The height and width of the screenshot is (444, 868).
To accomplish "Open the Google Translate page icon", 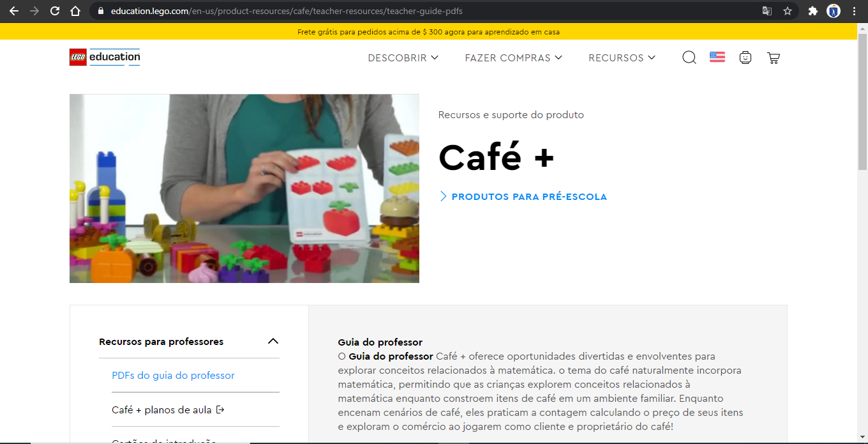I will pyautogui.click(x=767, y=11).
